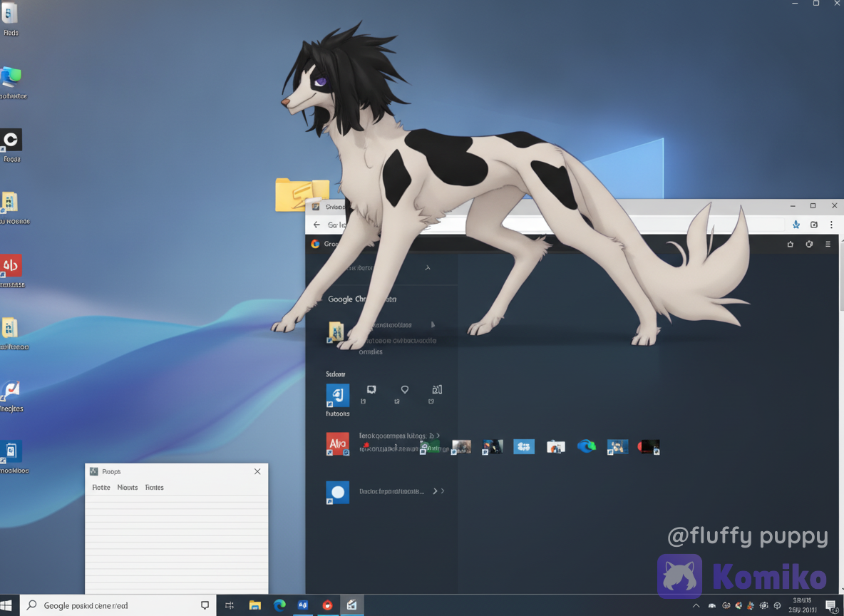The width and height of the screenshot is (844, 616).
Task: Open the blue picture icon after Edge in row
Action: [x=617, y=447]
